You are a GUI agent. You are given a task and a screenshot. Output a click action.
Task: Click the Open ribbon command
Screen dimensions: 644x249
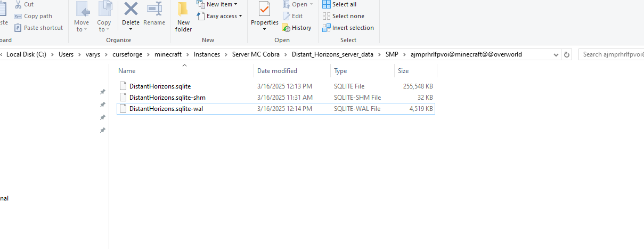coord(298,4)
